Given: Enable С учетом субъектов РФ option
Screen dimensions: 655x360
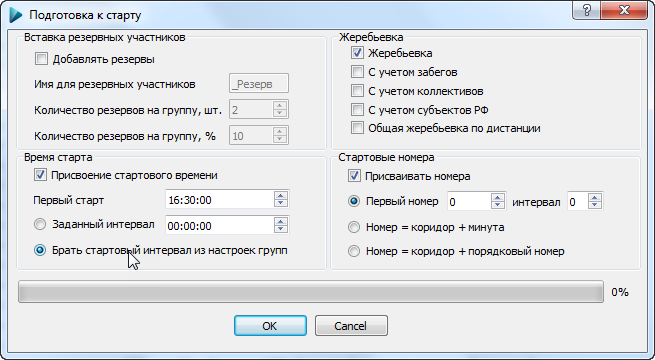Looking at the screenshot, I should click(x=357, y=109).
